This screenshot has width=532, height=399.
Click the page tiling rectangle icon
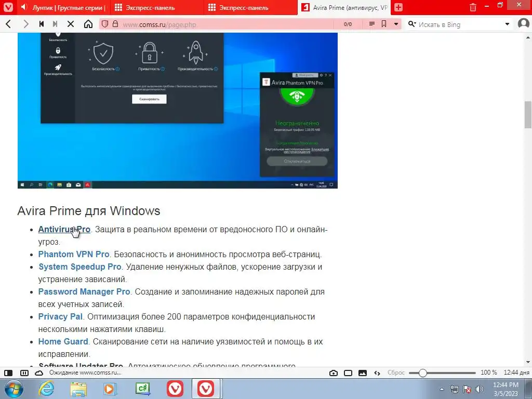348,373
